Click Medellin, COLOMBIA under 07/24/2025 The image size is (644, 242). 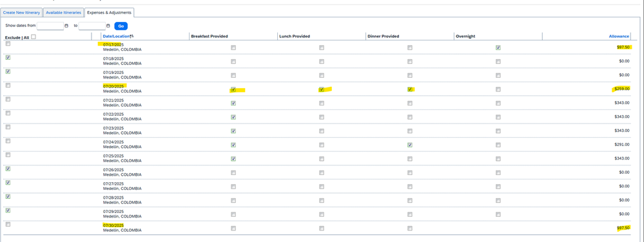(122, 147)
